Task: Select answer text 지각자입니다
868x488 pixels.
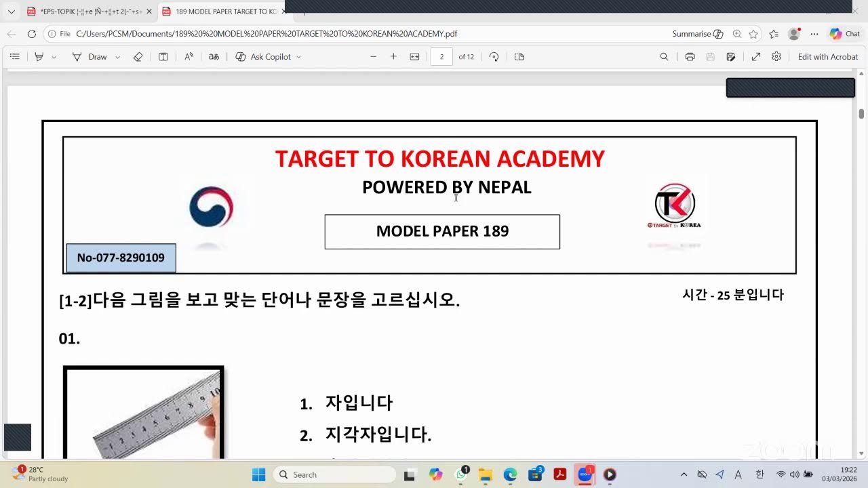Action: click(378, 434)
